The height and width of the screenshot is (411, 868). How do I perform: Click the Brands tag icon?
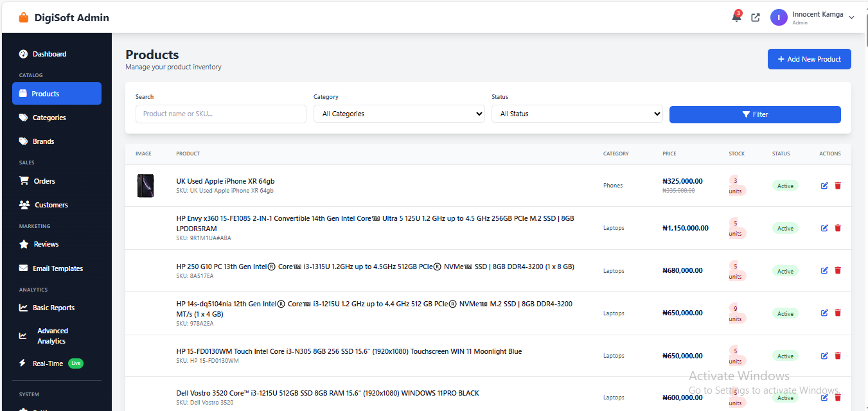tap(24, 141)
